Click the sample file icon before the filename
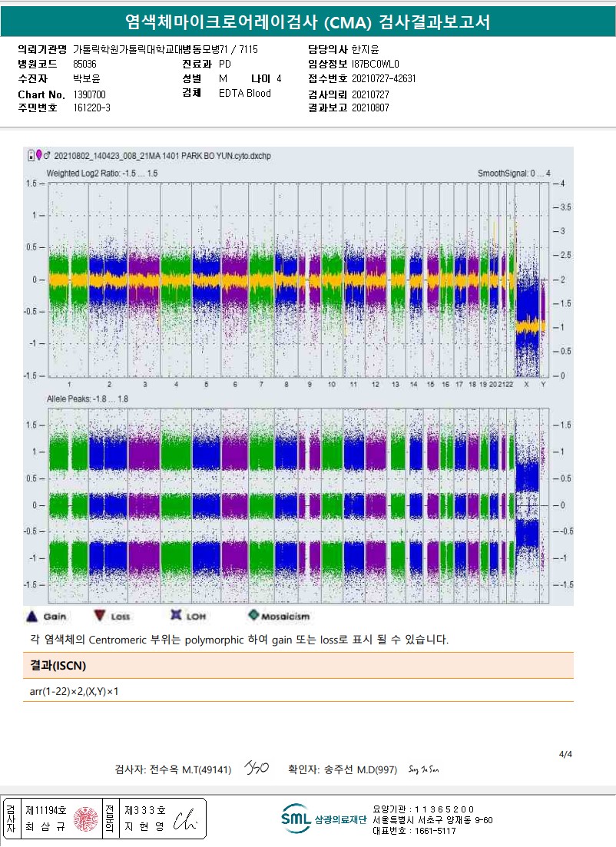This screenshot has width=616, height=847. coord(31,156)
